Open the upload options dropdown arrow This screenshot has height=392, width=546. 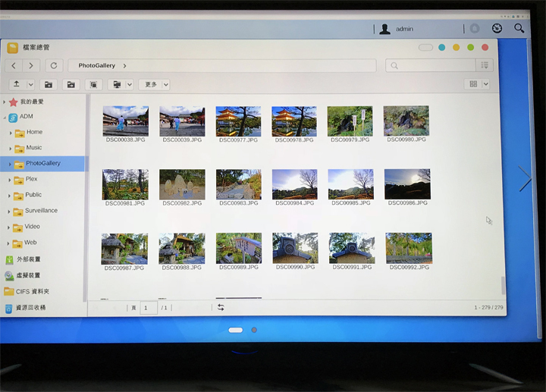30,84
